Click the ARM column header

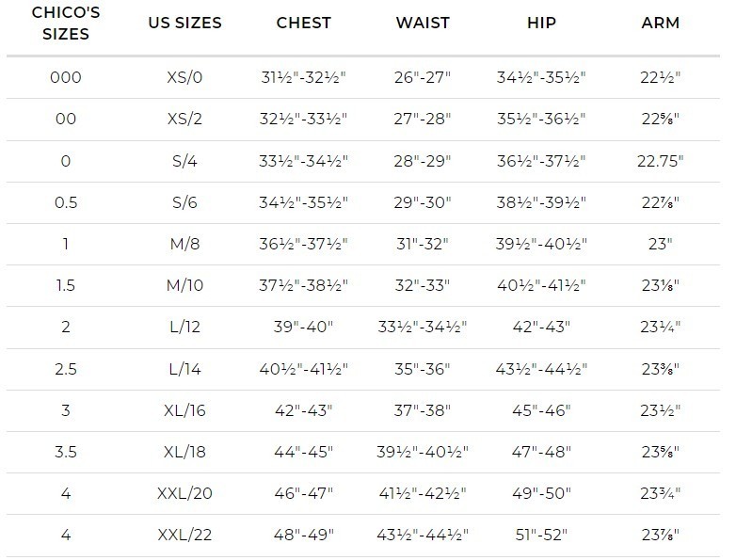[661, 23]
